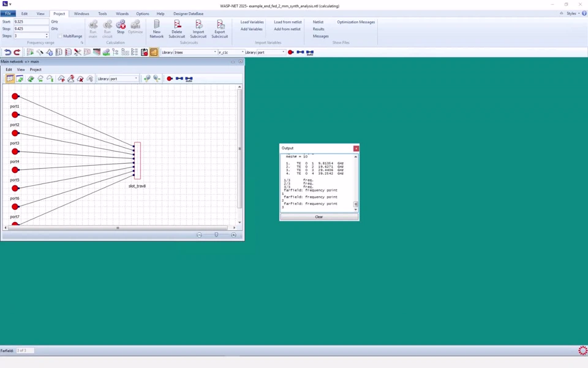
Task: Select the slot_trav8 block in the network
Action: pos(137,160)
